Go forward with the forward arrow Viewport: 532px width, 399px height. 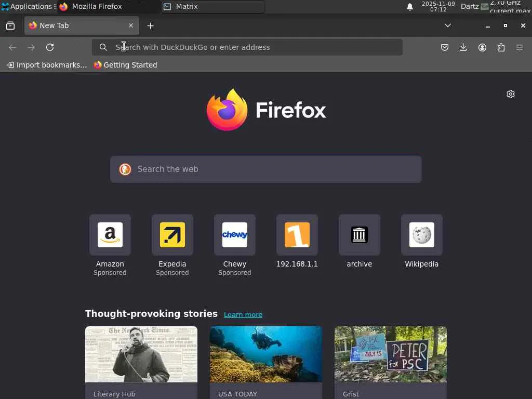(31, 47)
